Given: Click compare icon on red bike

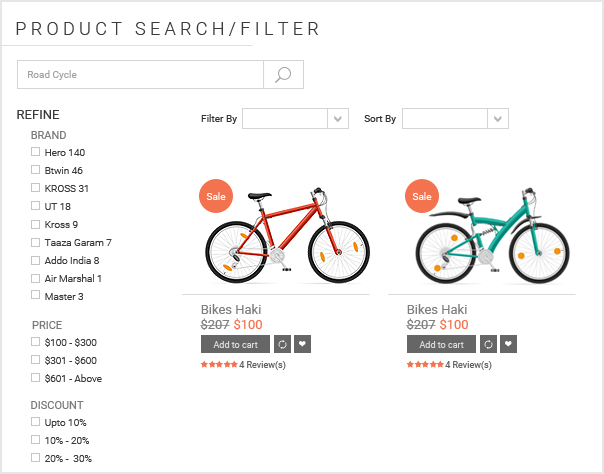Looking at the screenshot, I should (x=282, y=345).
